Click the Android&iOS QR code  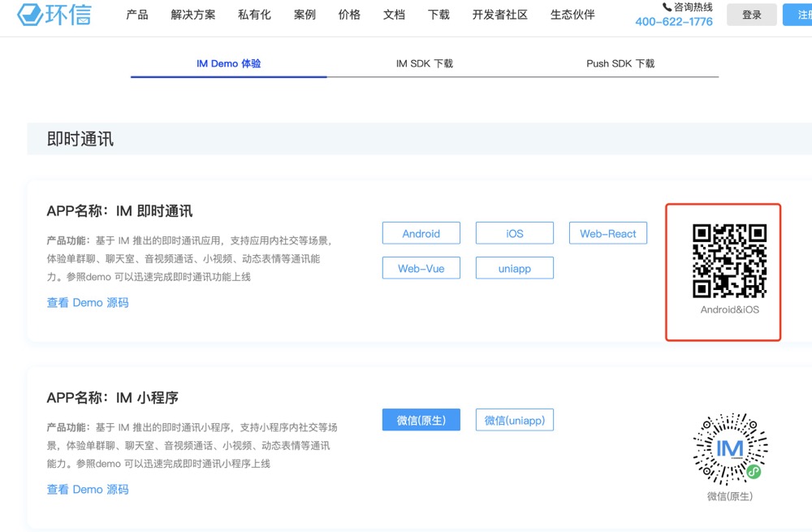click(x=730, y=261)
